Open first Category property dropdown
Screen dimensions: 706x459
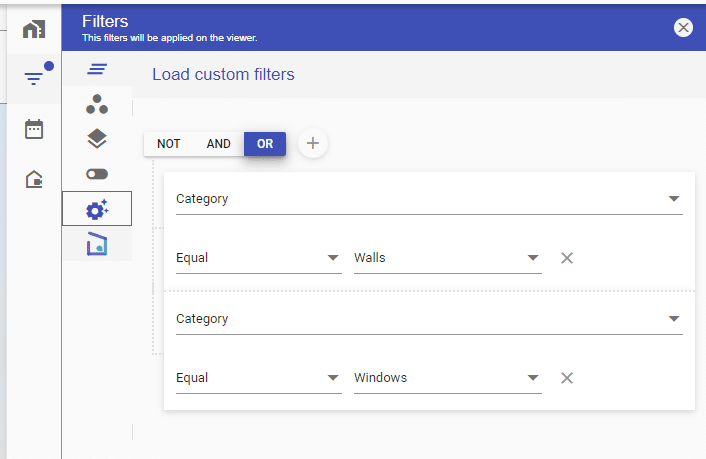click(x=429, y=199)
